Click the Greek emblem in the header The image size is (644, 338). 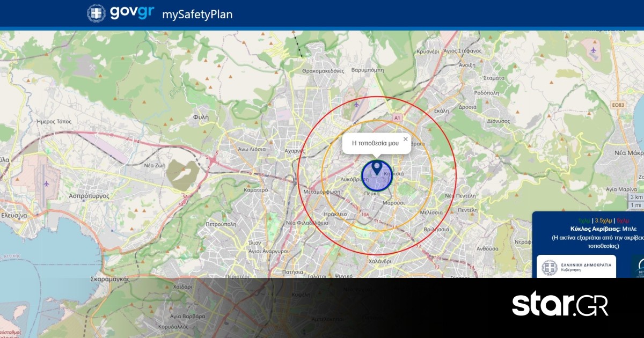(x=97, y=13)
